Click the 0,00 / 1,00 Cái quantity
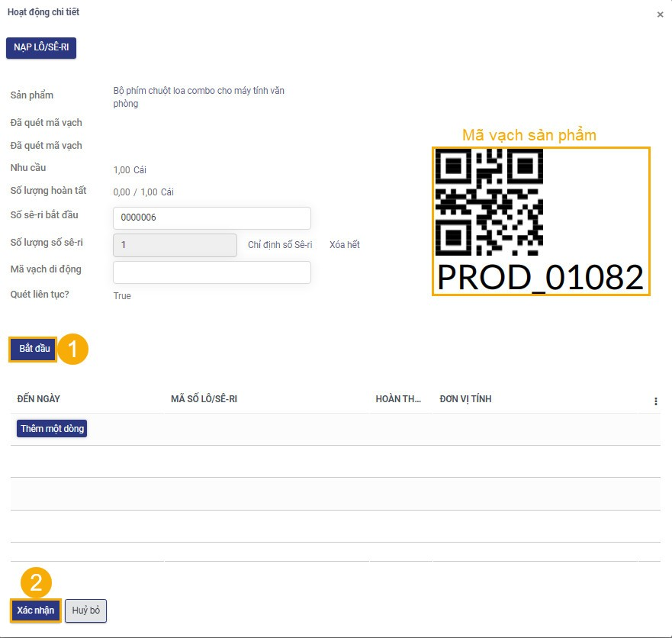The width and height of the screenshot is (672, 638). [x=143, y=192]
